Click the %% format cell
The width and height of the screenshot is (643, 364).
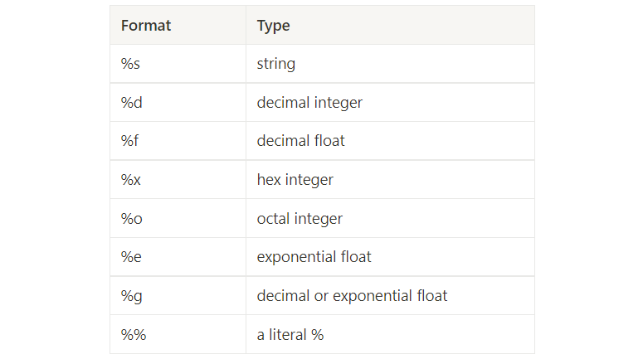pyautogui.click(x=178, y=334)
